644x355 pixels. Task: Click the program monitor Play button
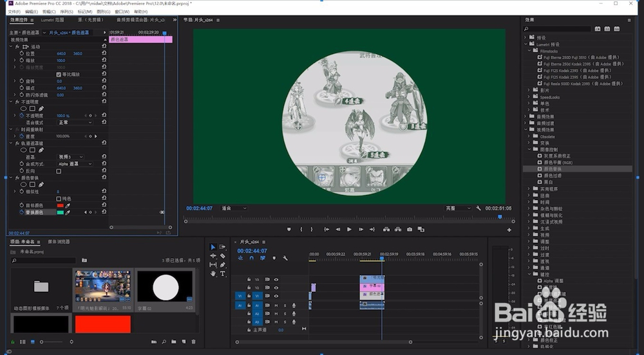click(x=349, y=230)
